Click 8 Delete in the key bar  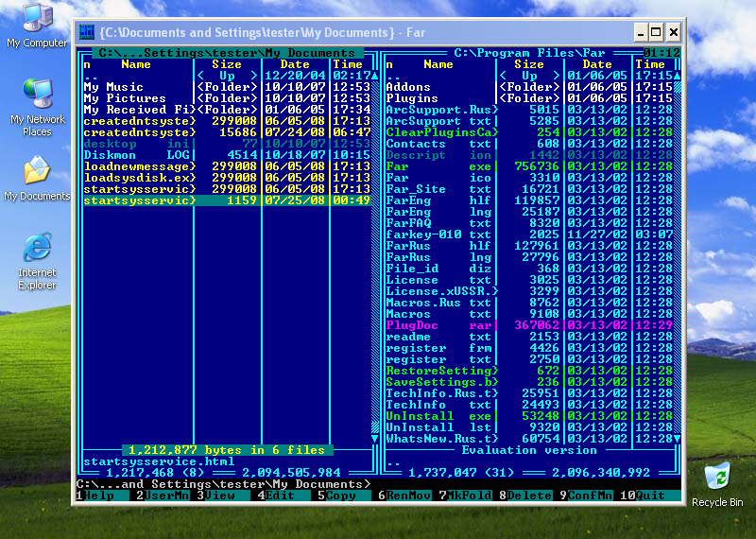[525, 496]
